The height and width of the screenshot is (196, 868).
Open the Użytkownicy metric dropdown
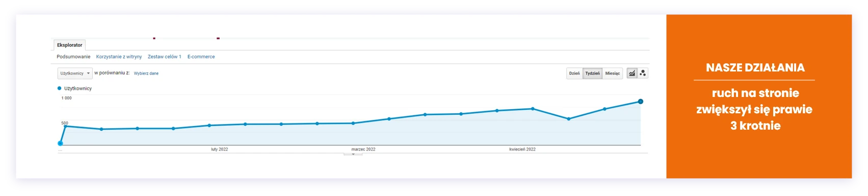75,73
